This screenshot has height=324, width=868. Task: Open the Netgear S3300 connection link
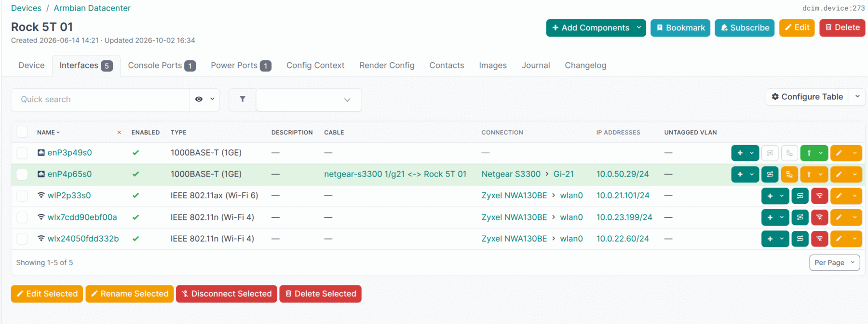(x=511, y=174)
